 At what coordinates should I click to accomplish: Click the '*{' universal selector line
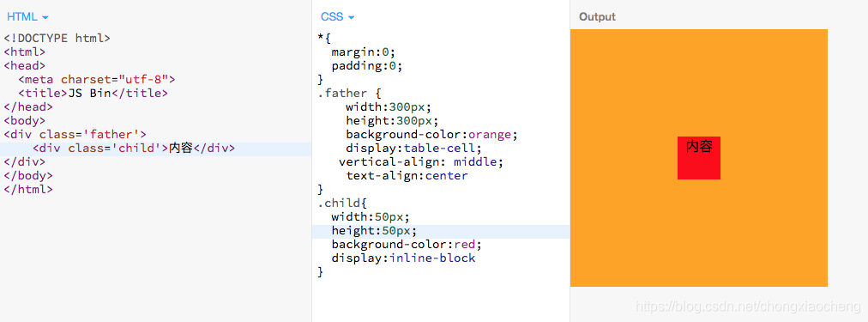pos(324,39)
